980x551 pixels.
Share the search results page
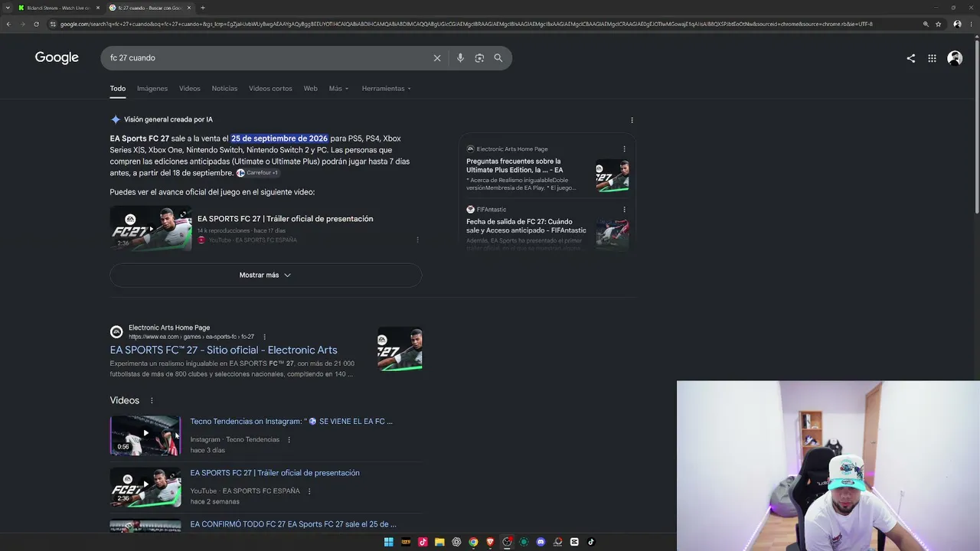coord(911,58)
